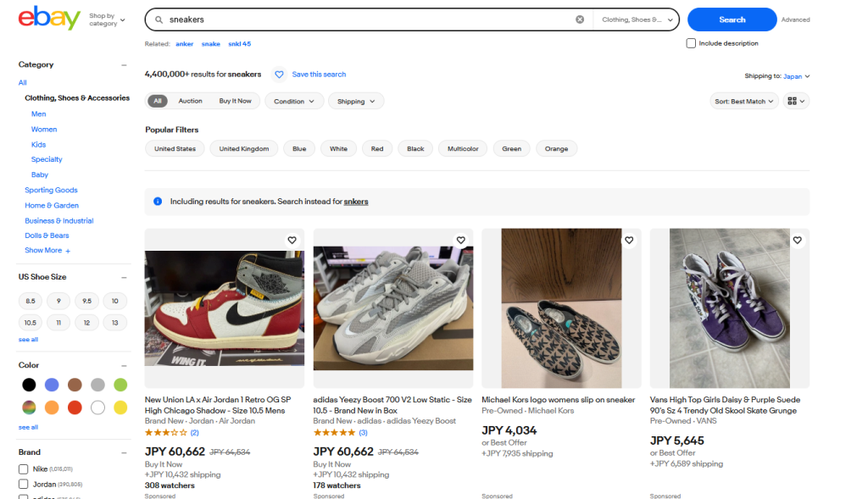Select US shoe size 10
868x499 pixels.
pos(115,301)
